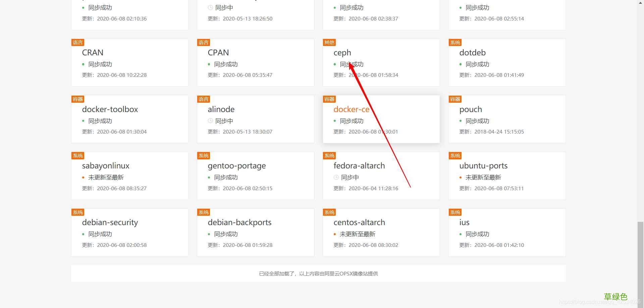Click the orange status dot on centos-altarch card

coord(335,234)
